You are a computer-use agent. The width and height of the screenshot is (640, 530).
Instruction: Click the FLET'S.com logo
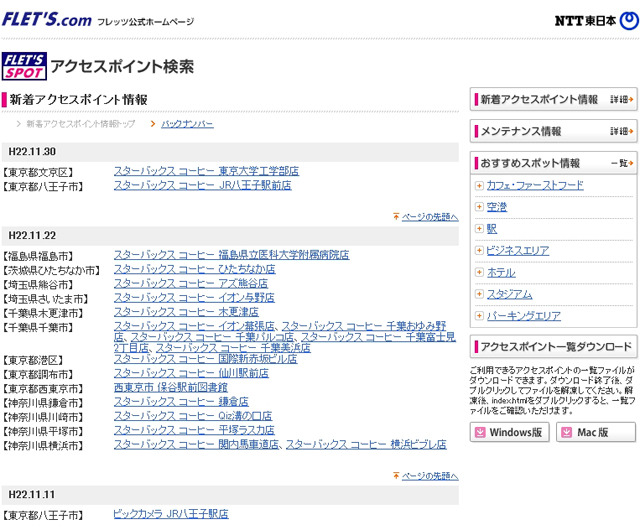[x=47, y=19]
